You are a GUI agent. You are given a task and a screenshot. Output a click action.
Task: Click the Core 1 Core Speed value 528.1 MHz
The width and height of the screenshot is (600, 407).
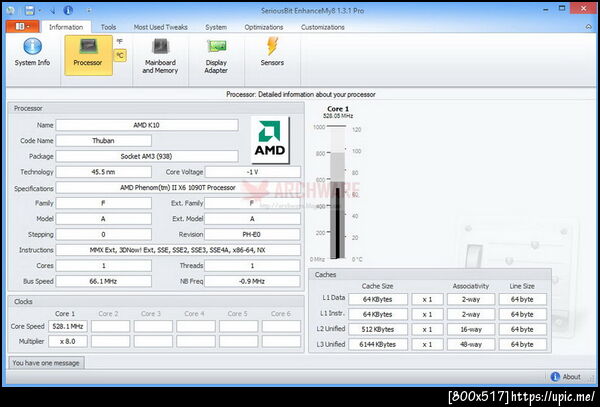(68, 326)
